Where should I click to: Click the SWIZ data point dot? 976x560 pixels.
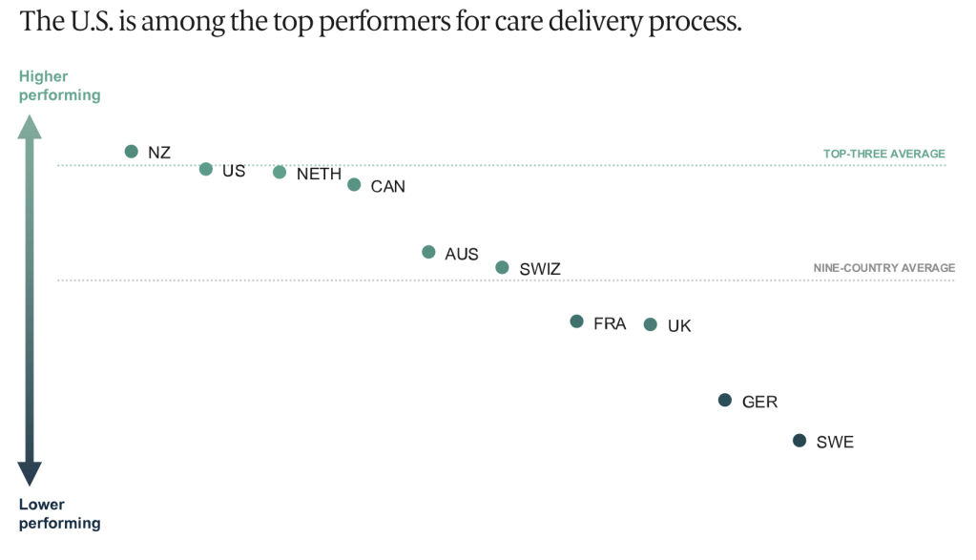point(503,267)
